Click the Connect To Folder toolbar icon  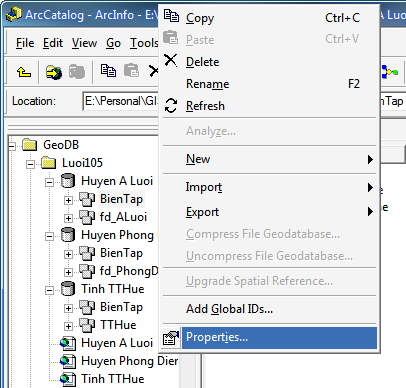54,72
